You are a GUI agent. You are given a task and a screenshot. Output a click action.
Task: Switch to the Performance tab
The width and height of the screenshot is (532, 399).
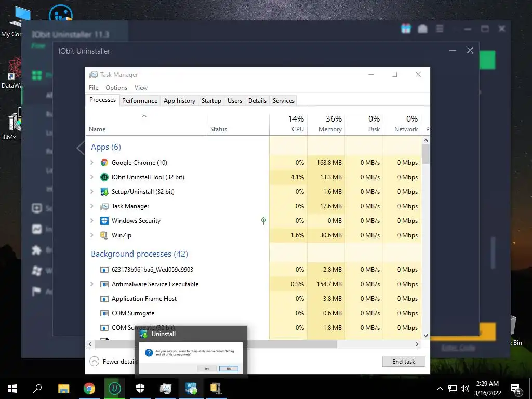click(x=140, y=101)
